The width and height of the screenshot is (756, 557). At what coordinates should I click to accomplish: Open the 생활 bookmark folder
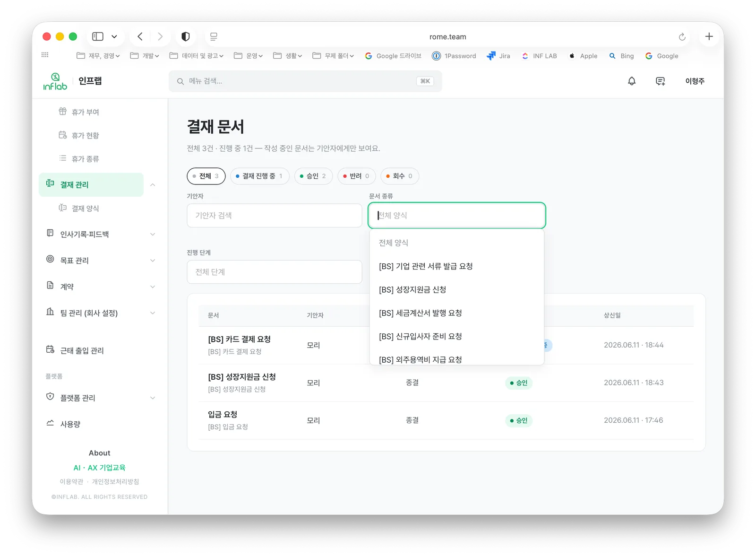[287, 56]
